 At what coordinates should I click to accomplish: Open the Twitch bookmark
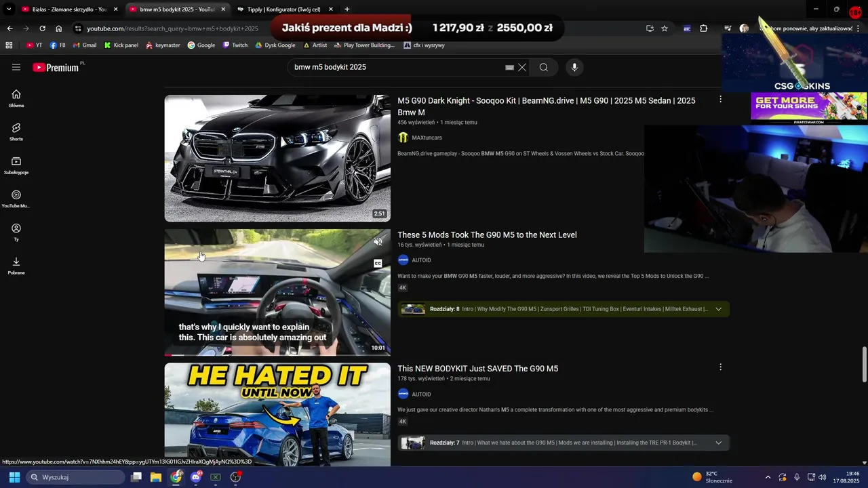pos(235,45)
